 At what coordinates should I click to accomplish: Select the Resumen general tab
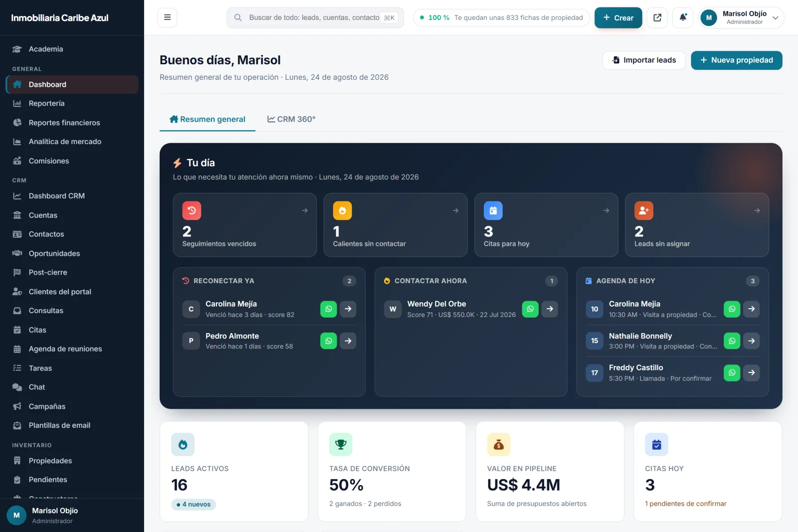tap(207, 119)
